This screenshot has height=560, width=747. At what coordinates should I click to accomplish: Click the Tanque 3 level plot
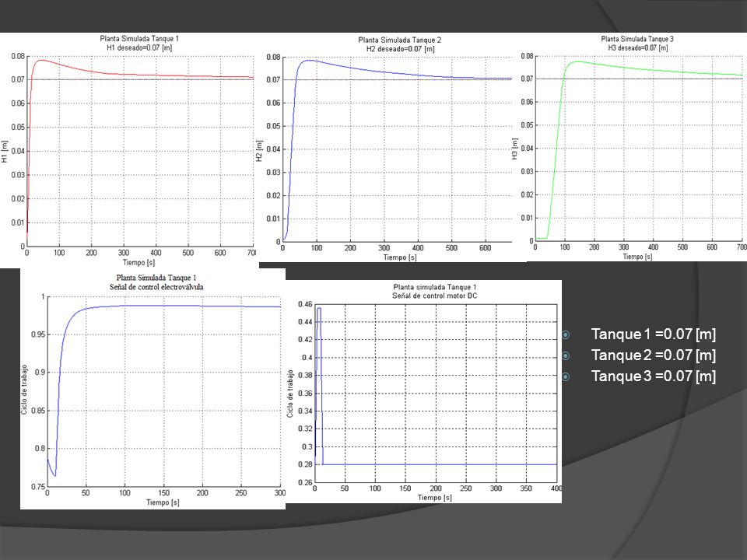point(637,147)
